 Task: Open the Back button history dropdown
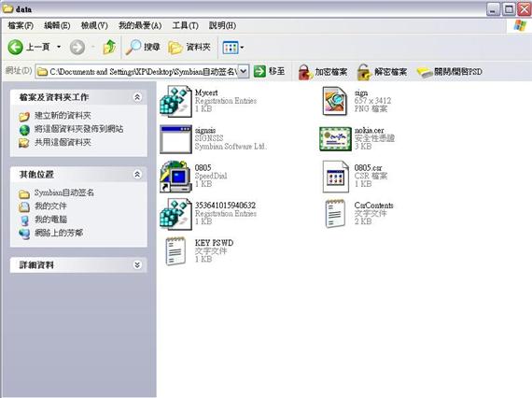(x=59, y=47)
